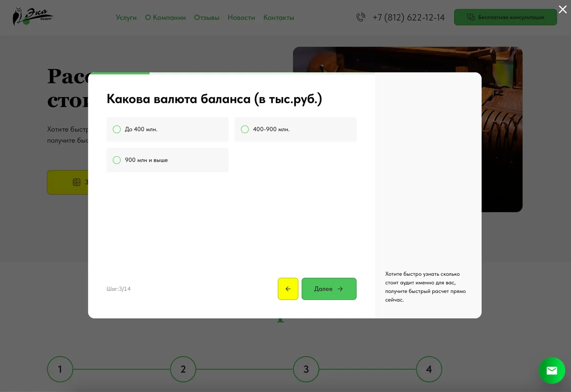Image resolution: width=571 pixels, height=392 pixels.
Task: Click the yellow back-arrow button in the modal
Action: click(287, 289)
